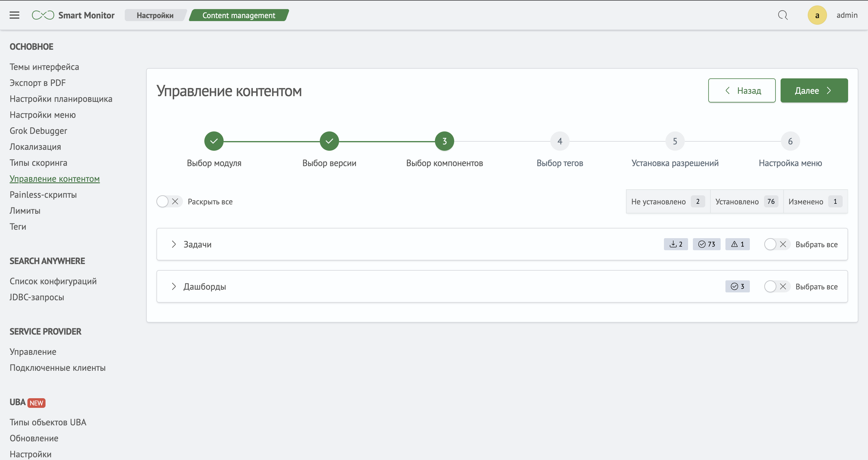This screenshot has height=460, width=868.
Task: Open Типы объектов UBA
Action: coord(48,422)
